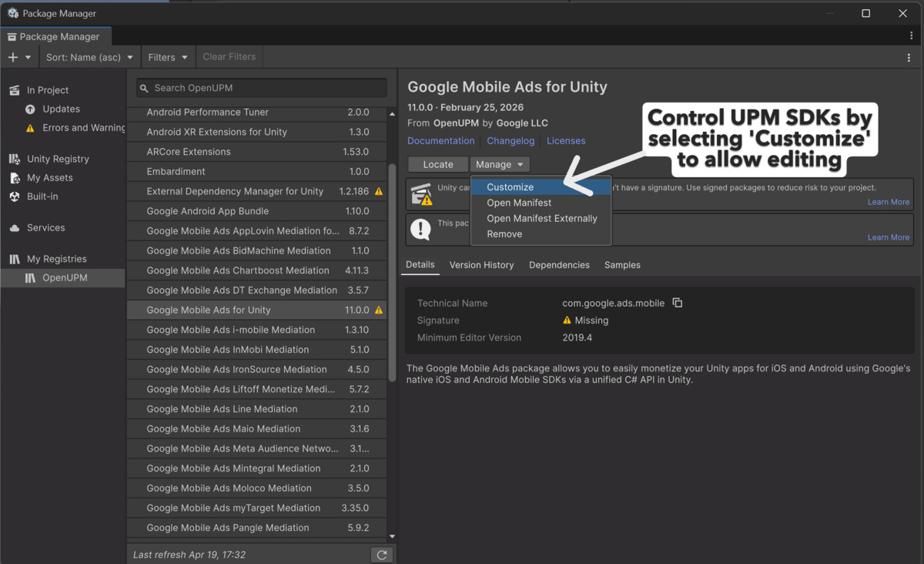Choose Open Manifest menu entry
The width and height of the screenshot is (924, 564).
click(541, 203)
